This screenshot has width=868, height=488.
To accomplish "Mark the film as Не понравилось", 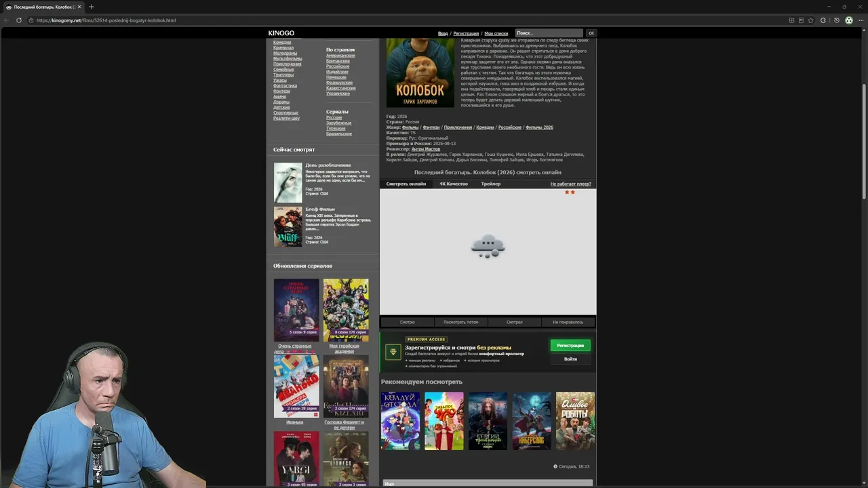I will click(568, 322).
